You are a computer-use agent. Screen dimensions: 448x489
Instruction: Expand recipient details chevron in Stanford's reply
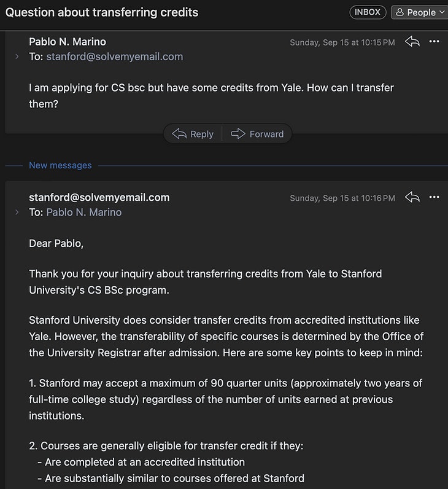(x=17, y=212)
